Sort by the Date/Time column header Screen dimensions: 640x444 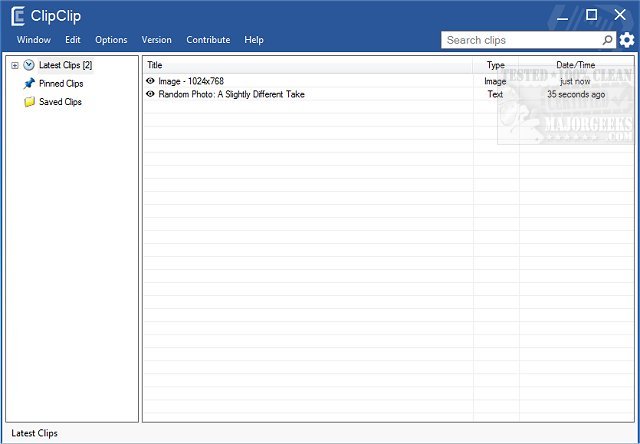click(576, 65)
